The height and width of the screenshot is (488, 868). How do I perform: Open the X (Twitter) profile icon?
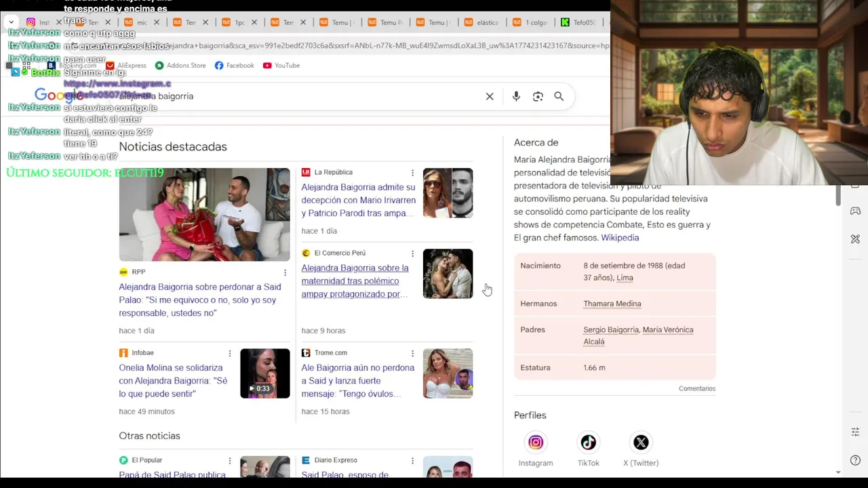(641, 443)
